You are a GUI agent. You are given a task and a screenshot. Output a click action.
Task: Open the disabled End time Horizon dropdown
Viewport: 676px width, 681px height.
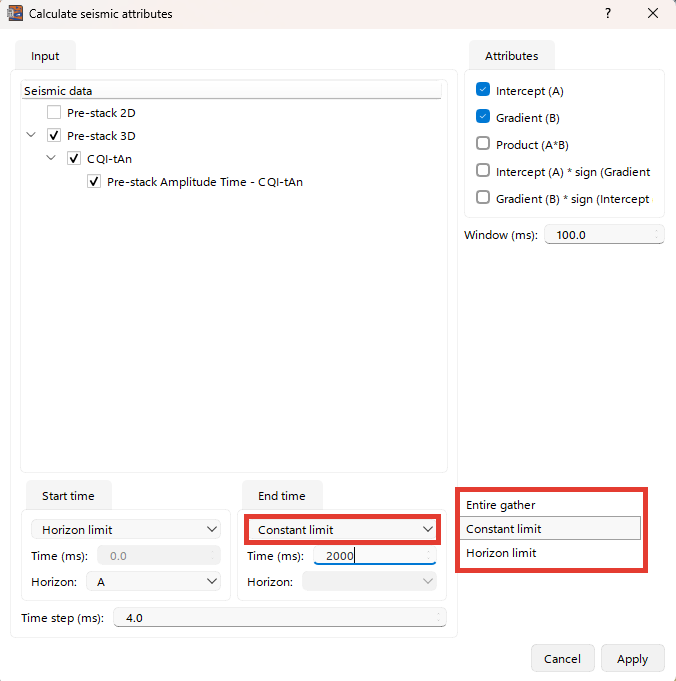click(x=369, y=582)
